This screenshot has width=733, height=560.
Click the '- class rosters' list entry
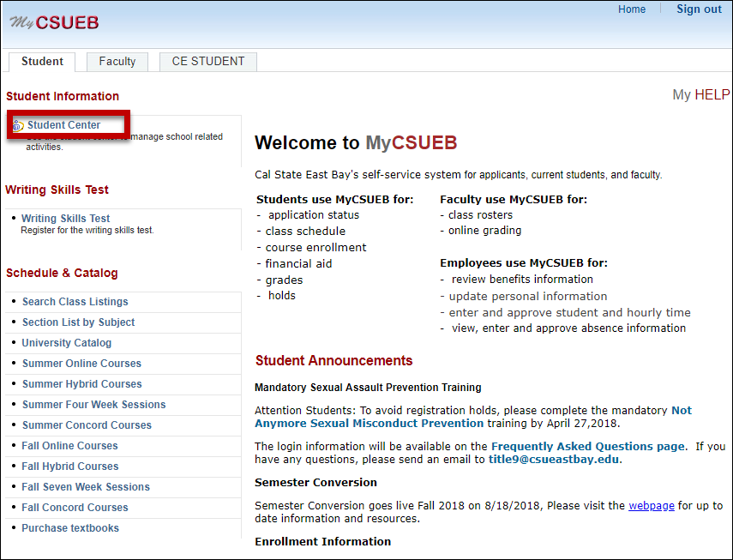(x=477, y=215)
